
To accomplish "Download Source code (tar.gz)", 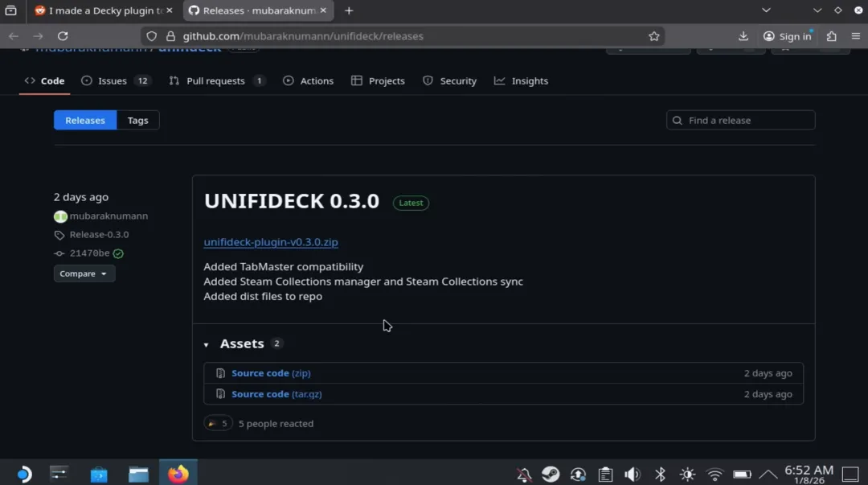I will 276,394.
